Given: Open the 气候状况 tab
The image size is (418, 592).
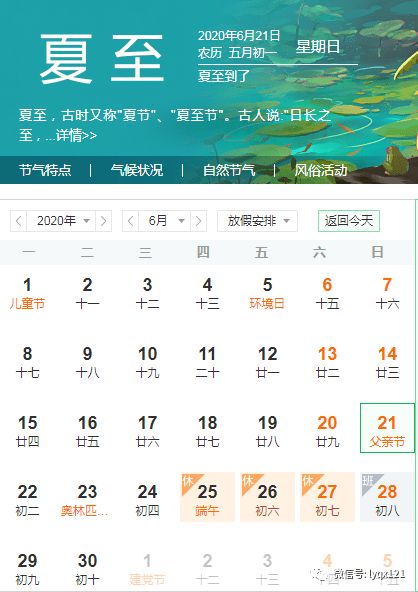Looking at the screenshot, I should point(137,170).
